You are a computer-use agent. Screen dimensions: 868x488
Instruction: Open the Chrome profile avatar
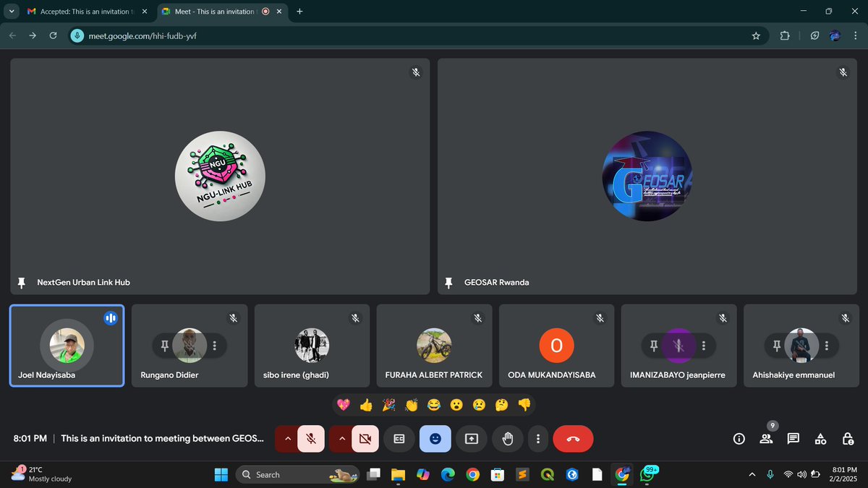pyautogui.click(x=835, y=35)
